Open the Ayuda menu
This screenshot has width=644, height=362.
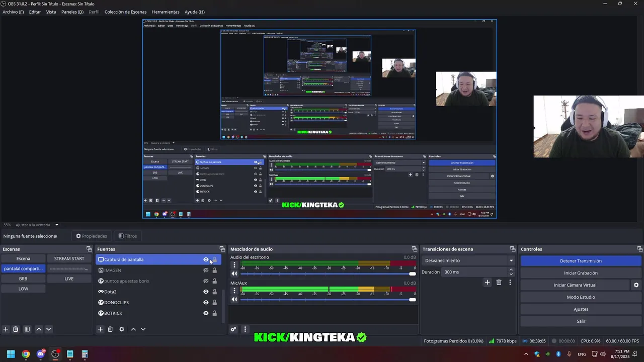click(194, 12)
